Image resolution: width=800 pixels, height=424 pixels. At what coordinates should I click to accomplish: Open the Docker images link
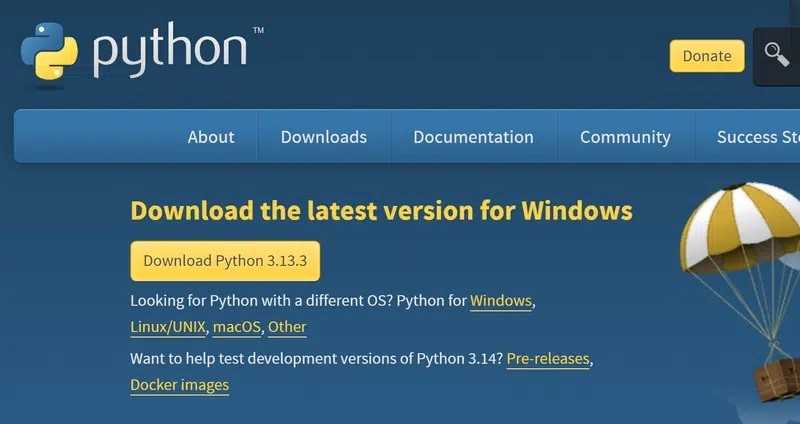179,385
